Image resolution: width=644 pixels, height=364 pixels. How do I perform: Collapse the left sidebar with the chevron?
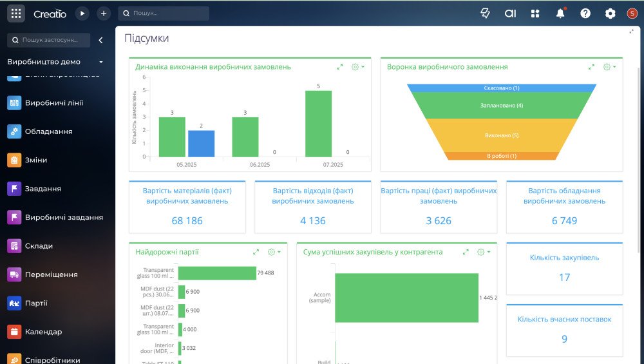[100, 40]
